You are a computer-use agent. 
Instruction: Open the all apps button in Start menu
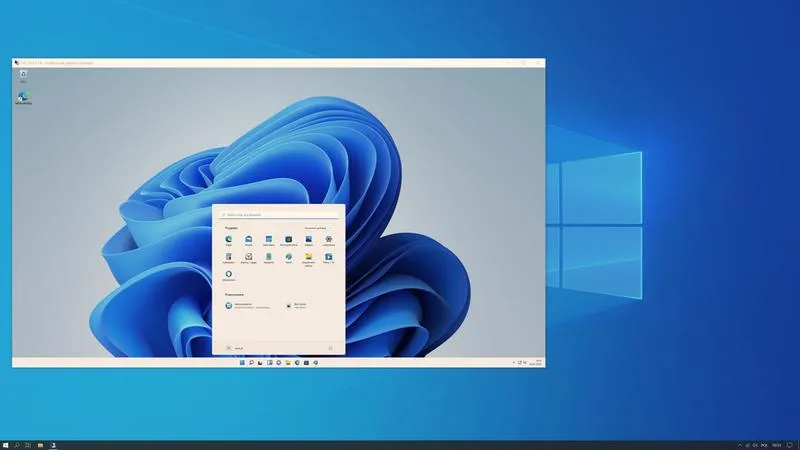pyautogui.click(x=315, y=228)
